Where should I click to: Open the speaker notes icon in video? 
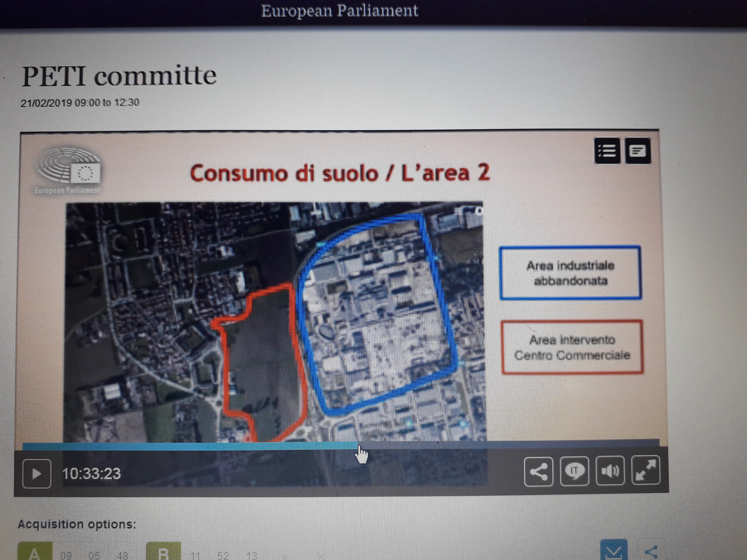coord(638,150)
